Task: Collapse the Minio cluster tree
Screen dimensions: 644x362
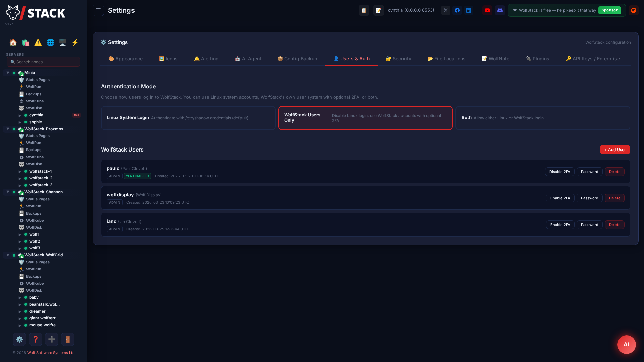Action: click(x=8, y=73)
